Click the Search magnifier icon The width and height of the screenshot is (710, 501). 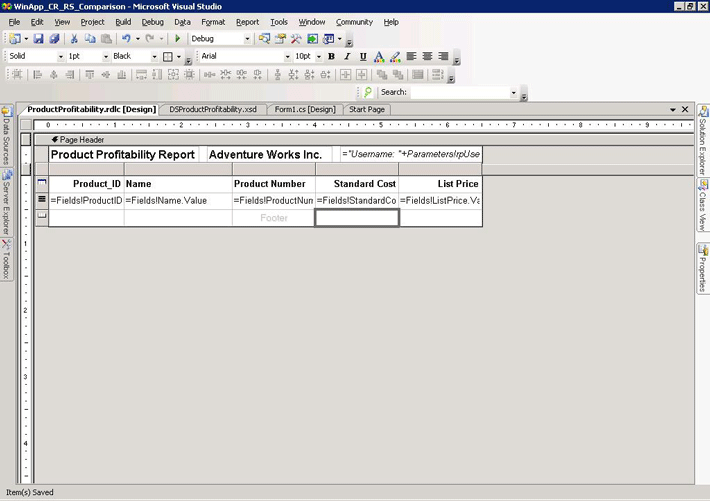click(368, 92)
